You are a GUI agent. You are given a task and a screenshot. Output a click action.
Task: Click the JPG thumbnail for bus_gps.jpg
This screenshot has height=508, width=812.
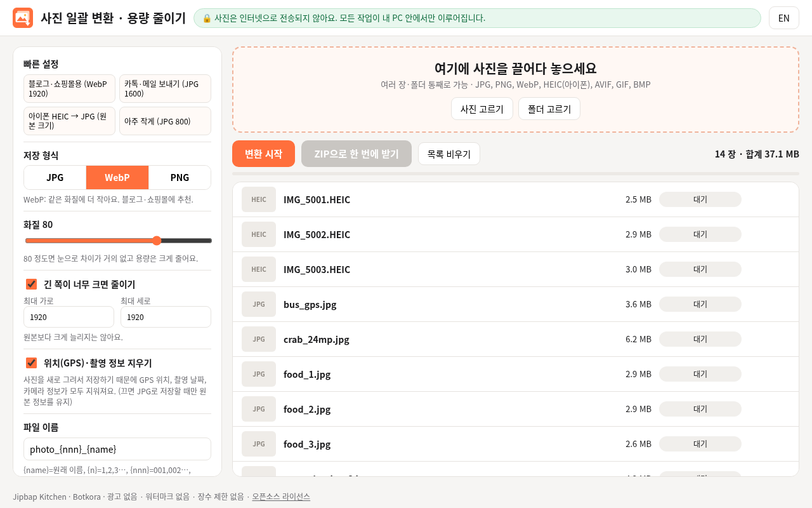pos(259,304)
